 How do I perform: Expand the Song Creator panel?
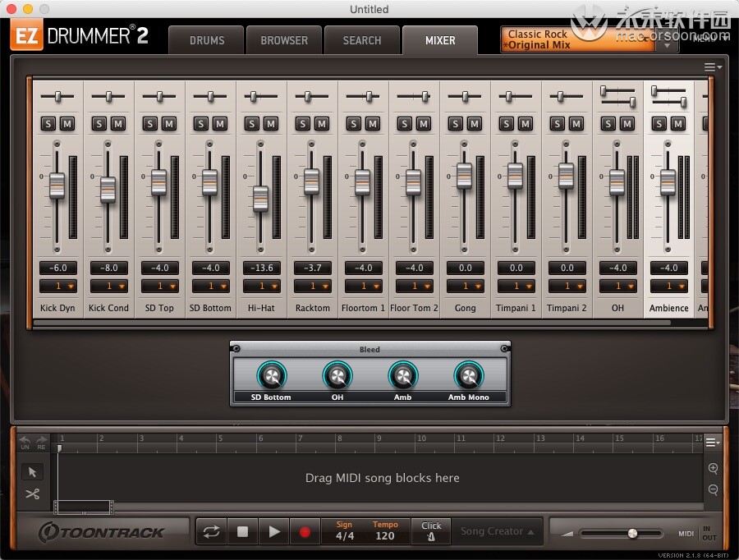point(498,531)
